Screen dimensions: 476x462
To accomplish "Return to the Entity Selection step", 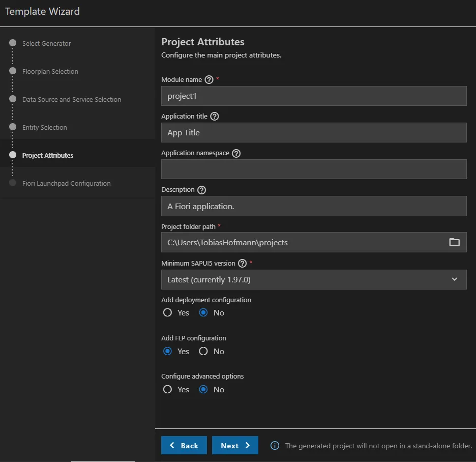I will (x=44, y=128).
